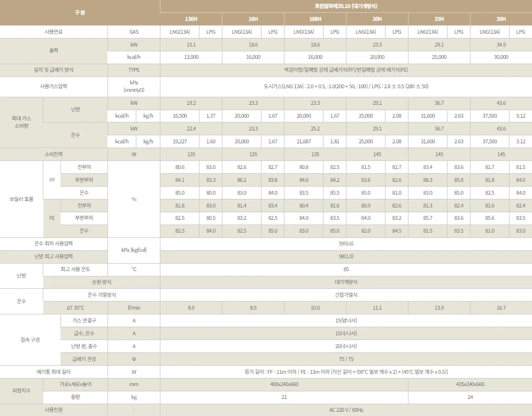Select the 20(수나사) connection value
The width and height of the screenshot is (532, 416).
[x=346, y=346]
